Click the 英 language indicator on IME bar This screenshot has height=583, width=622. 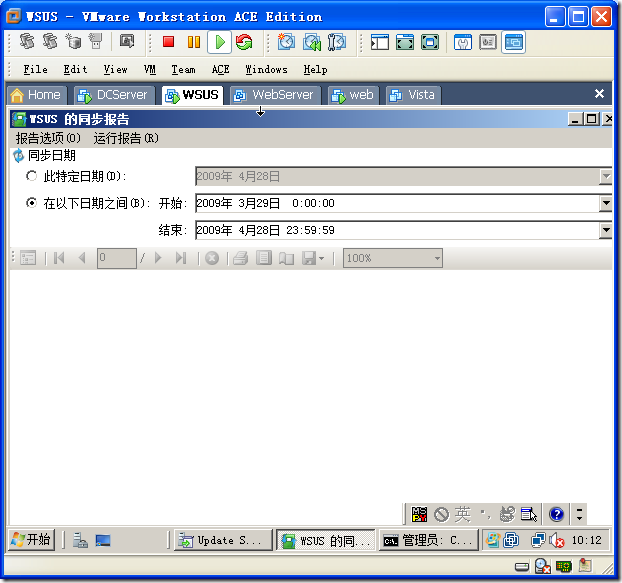(x=463, y=514)
